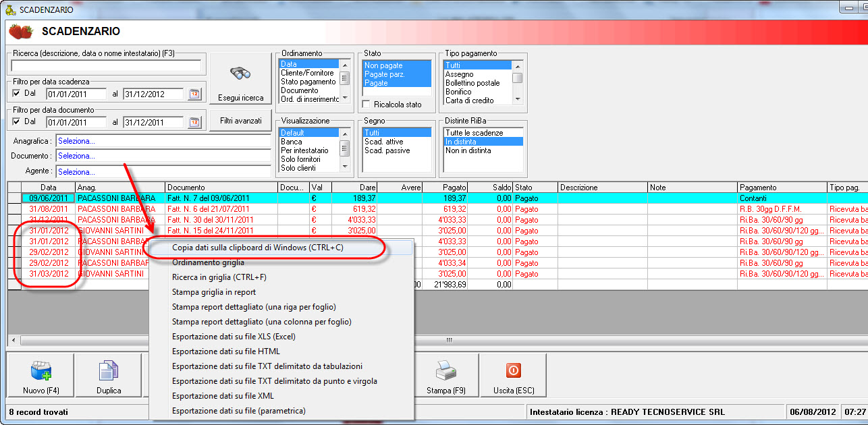Toggle Dal checkbox in Filtro per data scadenza
The width and height of the screenshot is (868, 425).
tap(17, 93)
